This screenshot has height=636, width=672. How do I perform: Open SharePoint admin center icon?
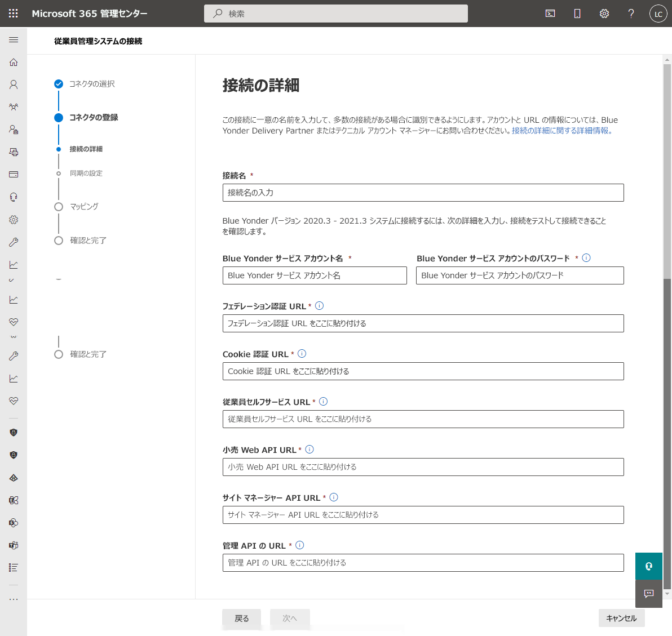[14, 523]
